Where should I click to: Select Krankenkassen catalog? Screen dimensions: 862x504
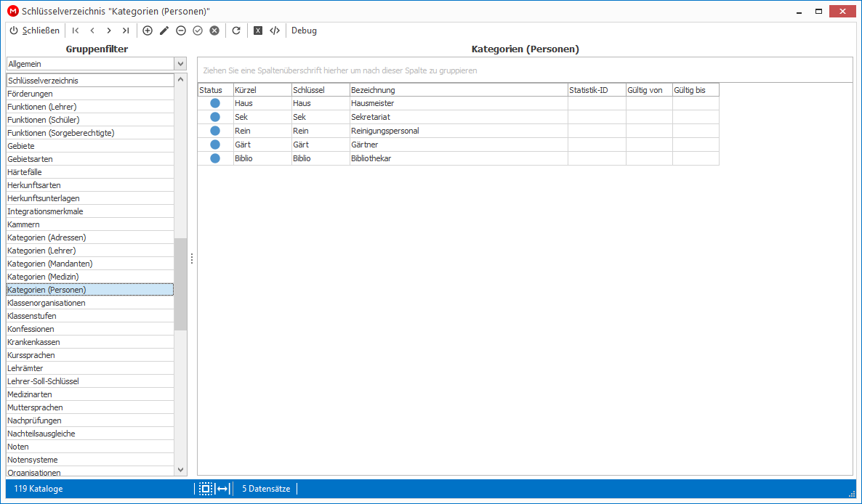click(x=90, y=342)
